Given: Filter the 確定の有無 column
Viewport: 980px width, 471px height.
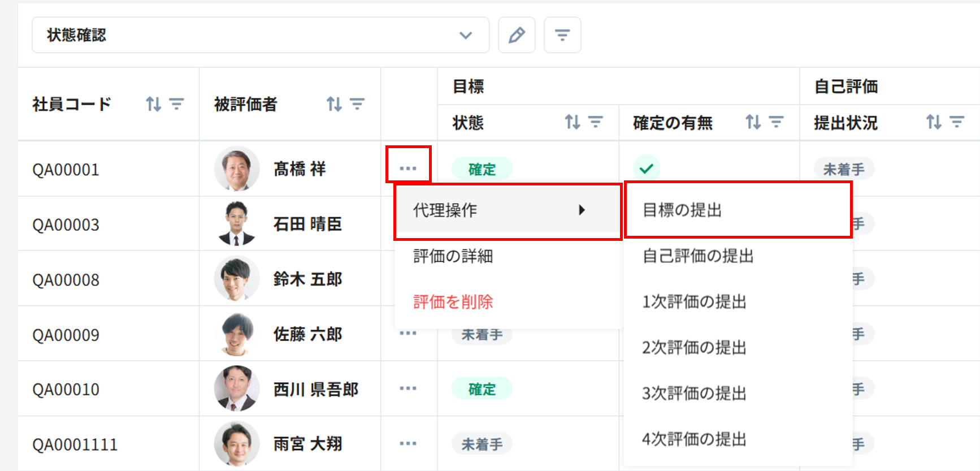Looking at the screenshot, I should (777, 122).
